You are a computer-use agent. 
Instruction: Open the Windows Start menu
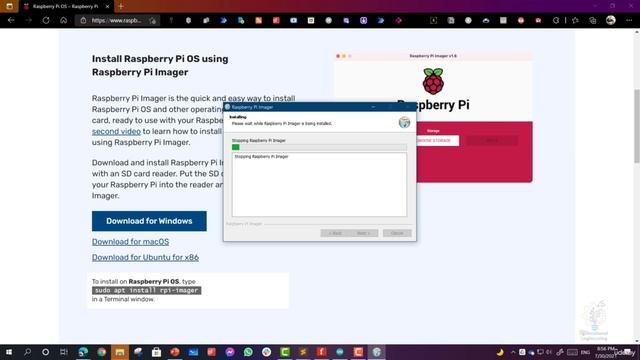point(9,352)
